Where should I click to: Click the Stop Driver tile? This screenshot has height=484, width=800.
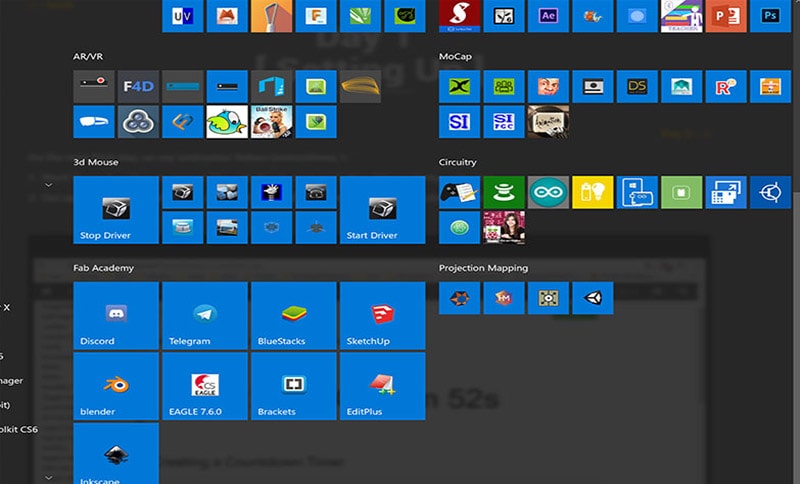pos(116,210)
